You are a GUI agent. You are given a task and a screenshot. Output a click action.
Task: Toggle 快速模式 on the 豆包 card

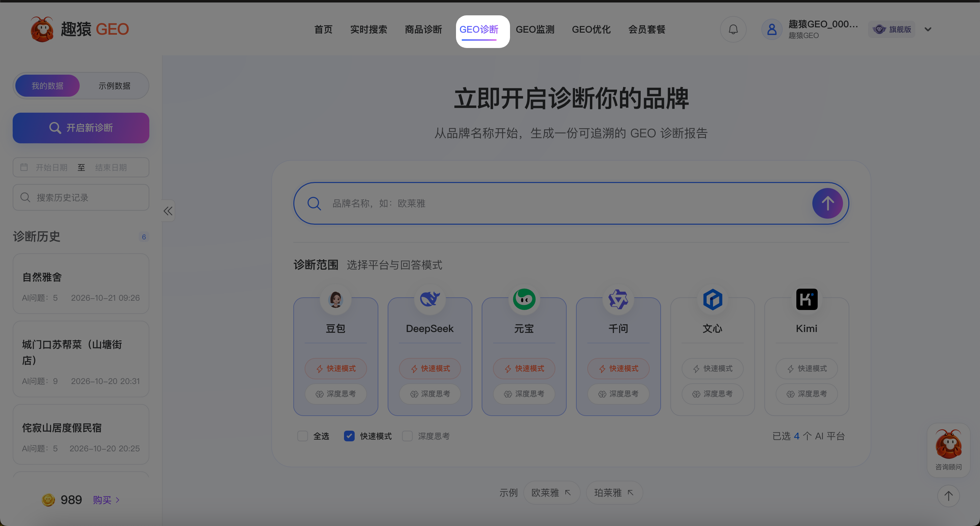coord(336,369)
